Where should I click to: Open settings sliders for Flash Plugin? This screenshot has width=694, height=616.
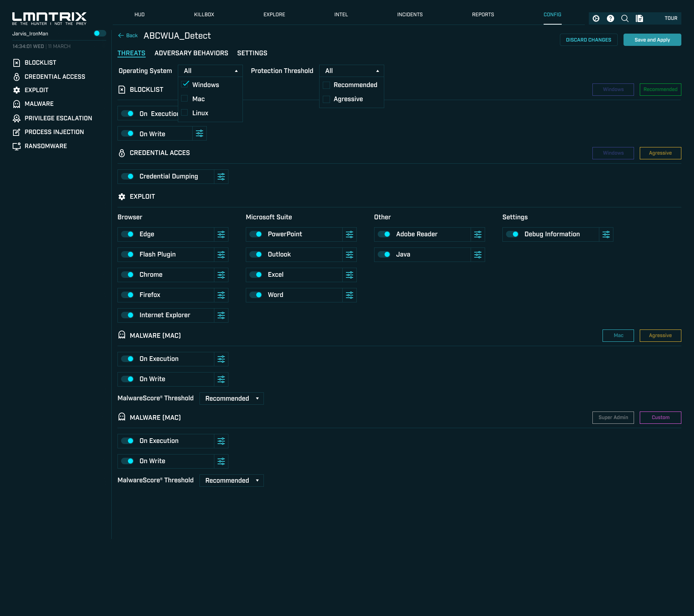(221, 255)
